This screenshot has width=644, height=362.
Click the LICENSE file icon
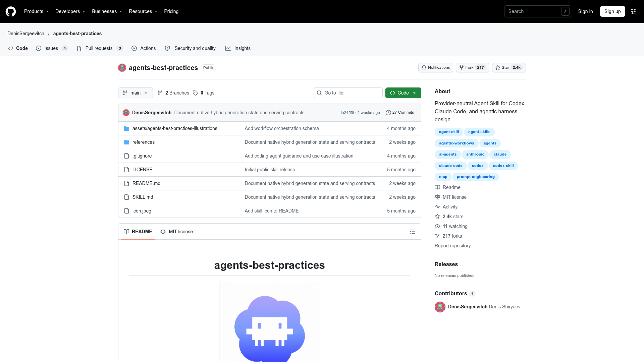126,170
